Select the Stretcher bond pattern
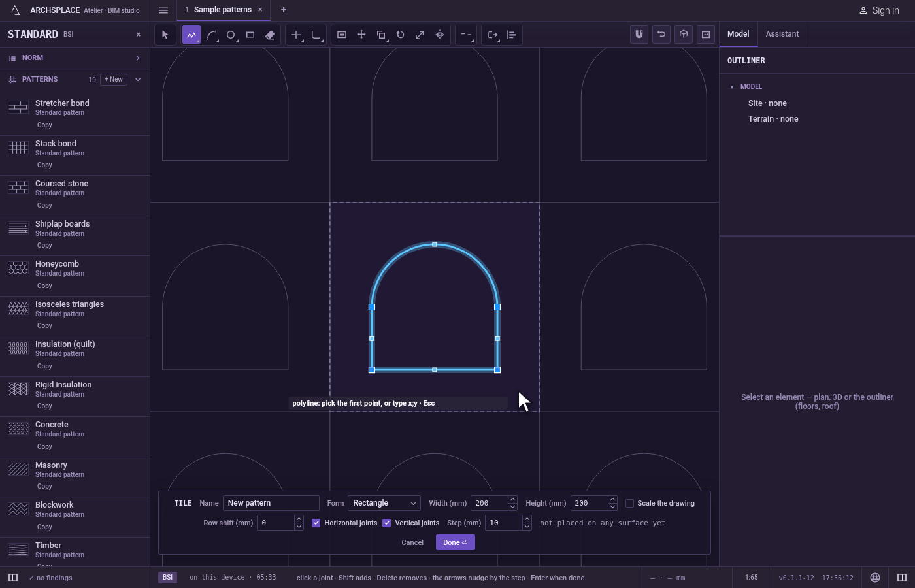915x588 pixels. coord(75,114)
